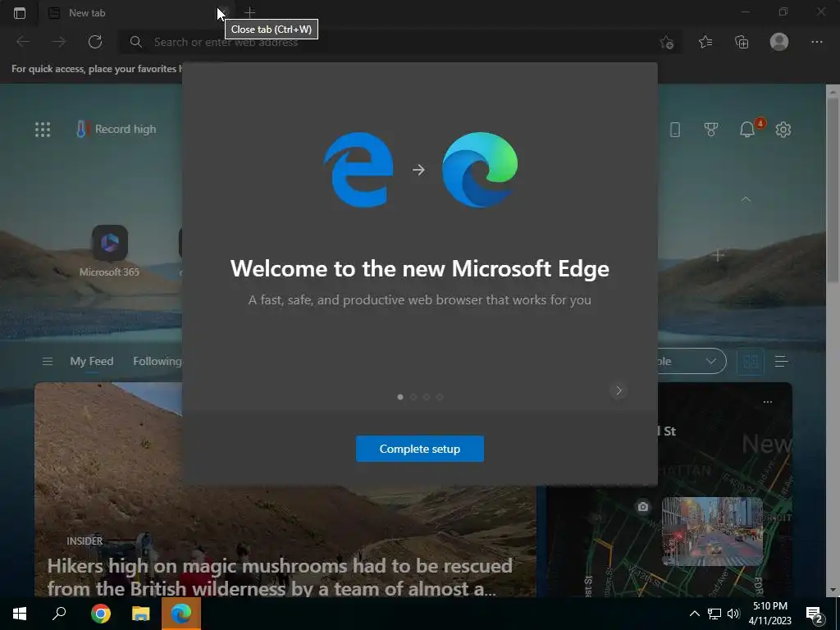Select the first pagination dot
Screen dimensions: 840x630
[x=400, y=397]
